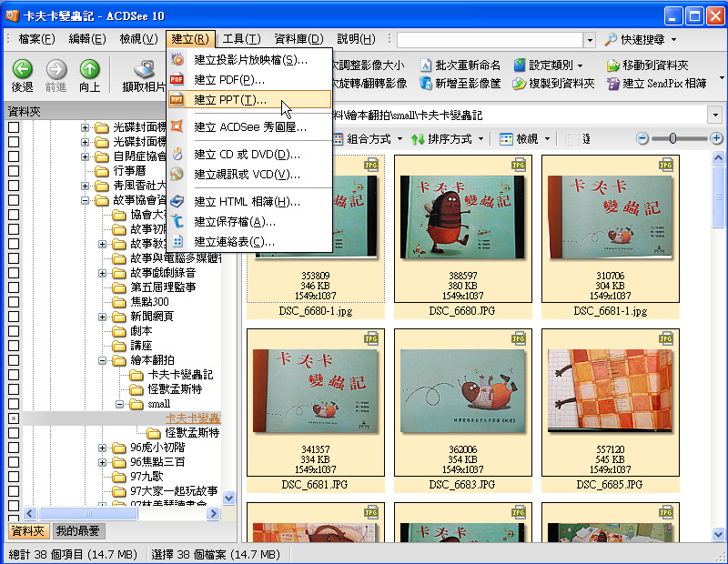
Task: Switch to the 資料夾 tab
Action: [28, 531]
